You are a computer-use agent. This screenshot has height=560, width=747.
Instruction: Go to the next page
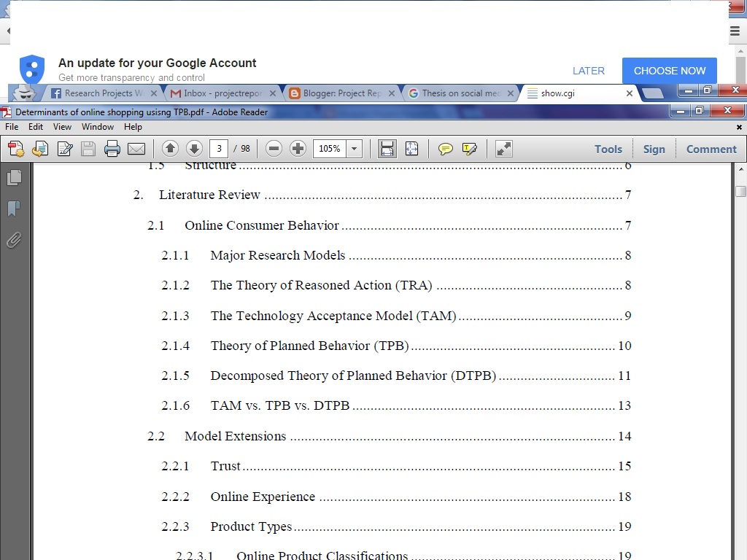(x=194, y=149)
